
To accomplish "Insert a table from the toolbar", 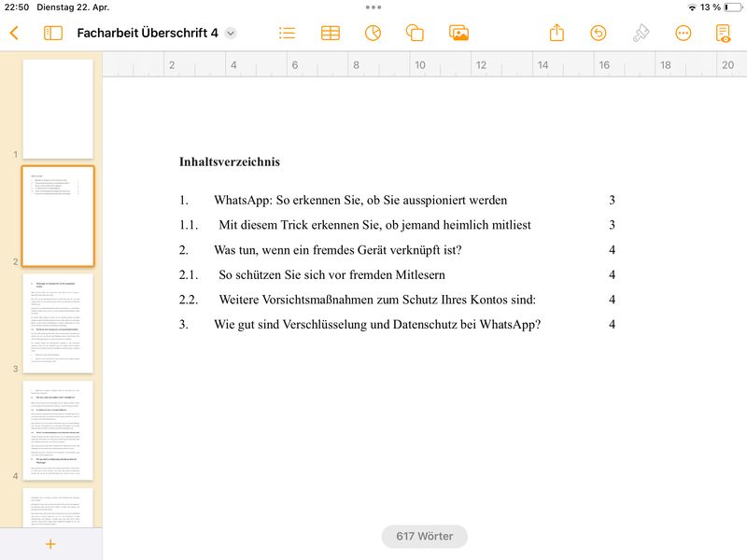I will [x=331, y=33].
